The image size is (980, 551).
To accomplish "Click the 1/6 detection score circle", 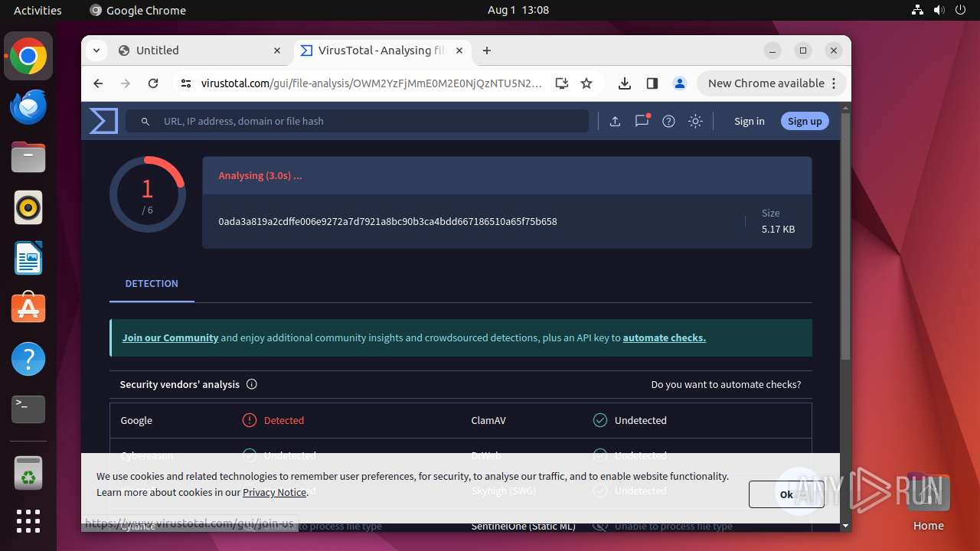I will pyautogui.click(x=148, y=194).
